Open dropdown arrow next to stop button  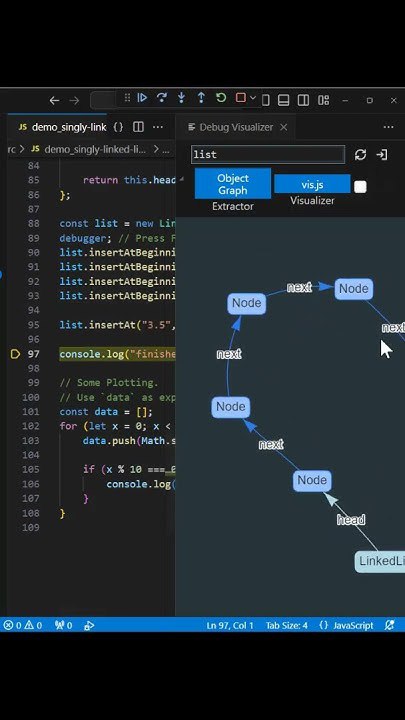pyautogui.click(x=252, y=98)
